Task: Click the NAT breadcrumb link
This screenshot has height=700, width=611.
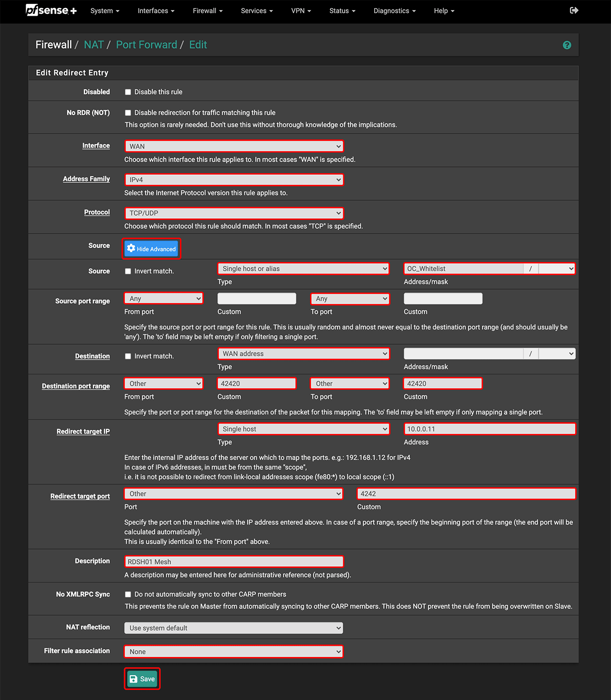Action: tap(94, 45)
